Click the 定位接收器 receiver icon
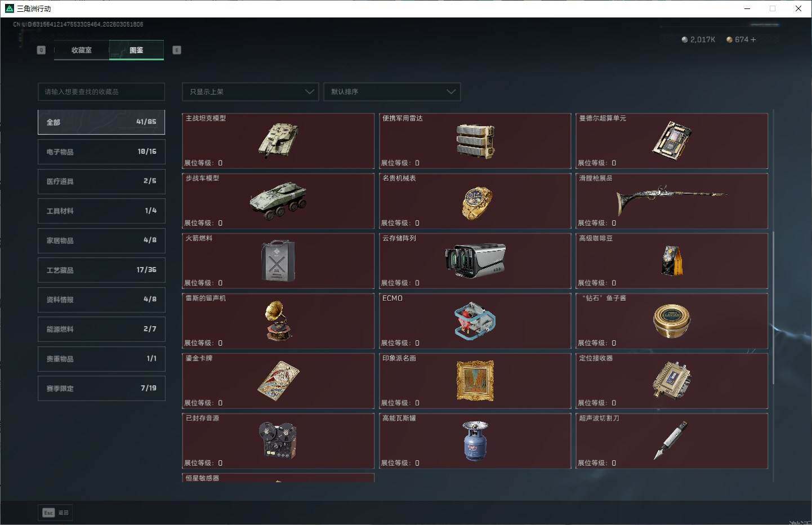The height and width of the screenshot is (525, 812). 672,381
